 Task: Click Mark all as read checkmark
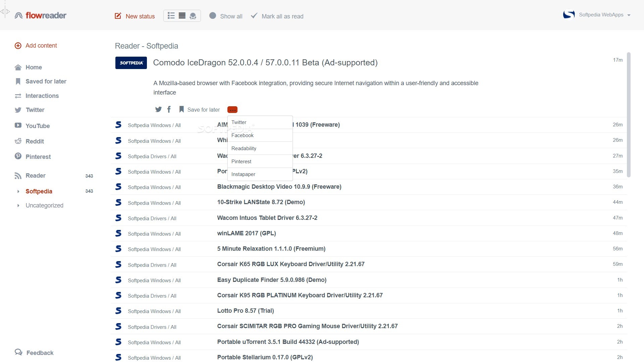tap(254, 15)
